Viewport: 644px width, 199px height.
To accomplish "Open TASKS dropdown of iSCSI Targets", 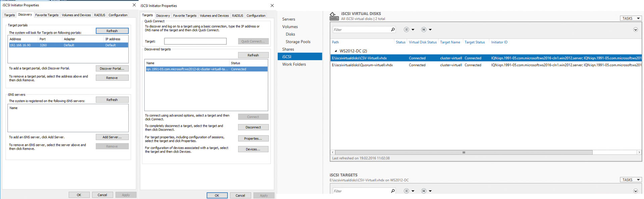I will click(x=631, y=180).
